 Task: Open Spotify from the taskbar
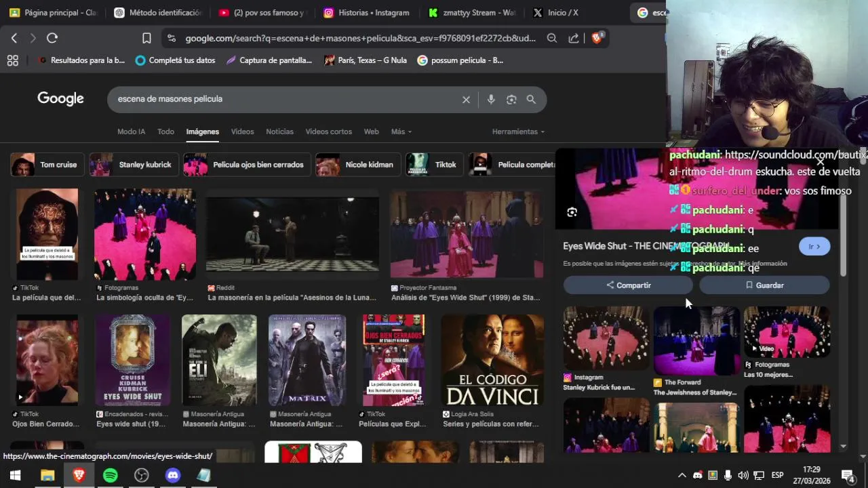(110, 475)
